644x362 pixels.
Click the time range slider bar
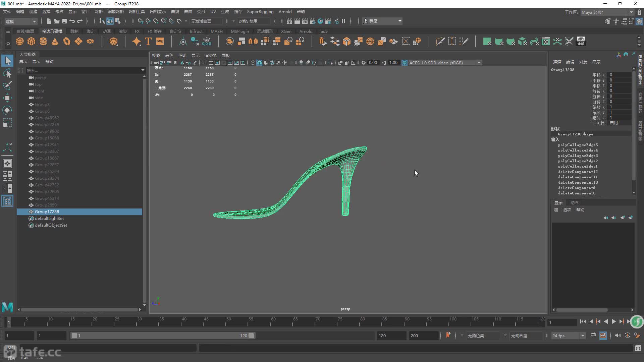tap(163, 336)
